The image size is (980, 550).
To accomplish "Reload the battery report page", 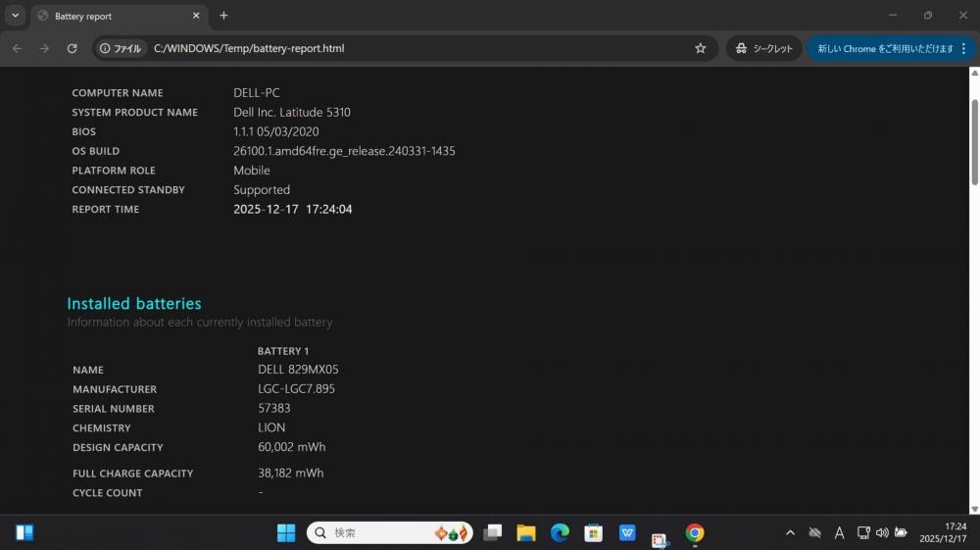I will coord(72,48).
